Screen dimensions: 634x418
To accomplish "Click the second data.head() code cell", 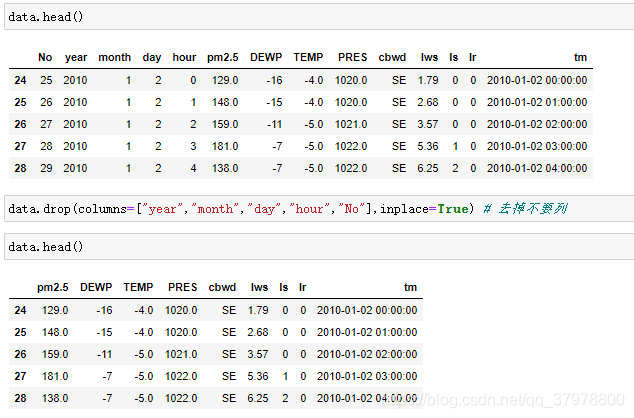I will point(319,247).
